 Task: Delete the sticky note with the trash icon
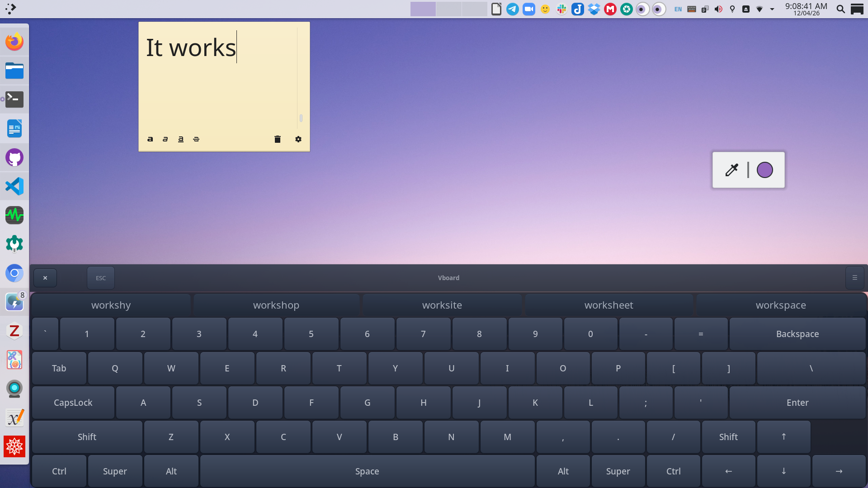(277, 139)
